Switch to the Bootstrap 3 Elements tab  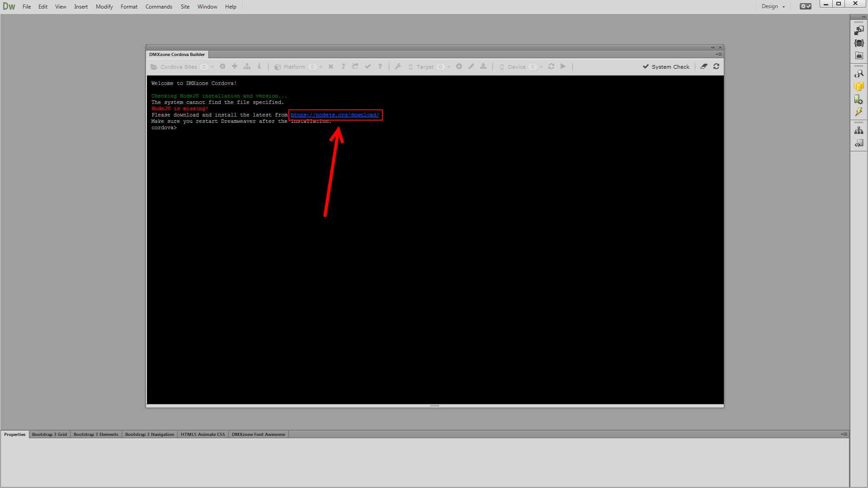pos(96,434)
